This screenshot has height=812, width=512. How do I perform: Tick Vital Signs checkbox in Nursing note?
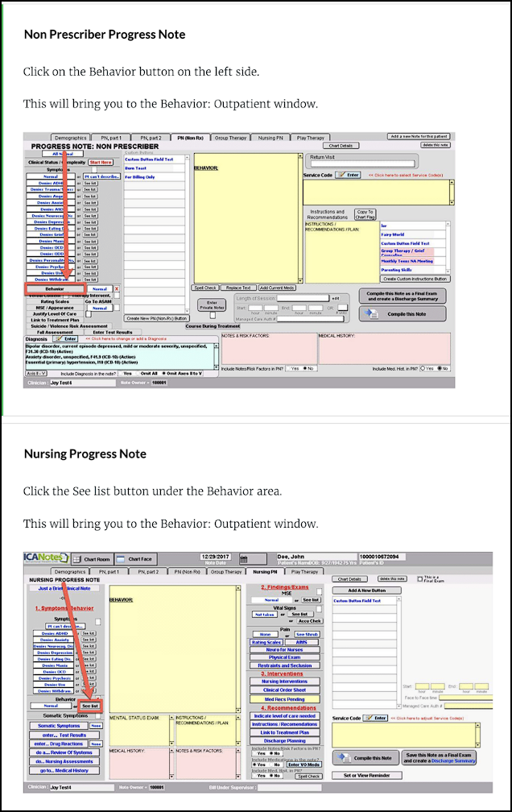pyautogui.click(x=320, y=609)
